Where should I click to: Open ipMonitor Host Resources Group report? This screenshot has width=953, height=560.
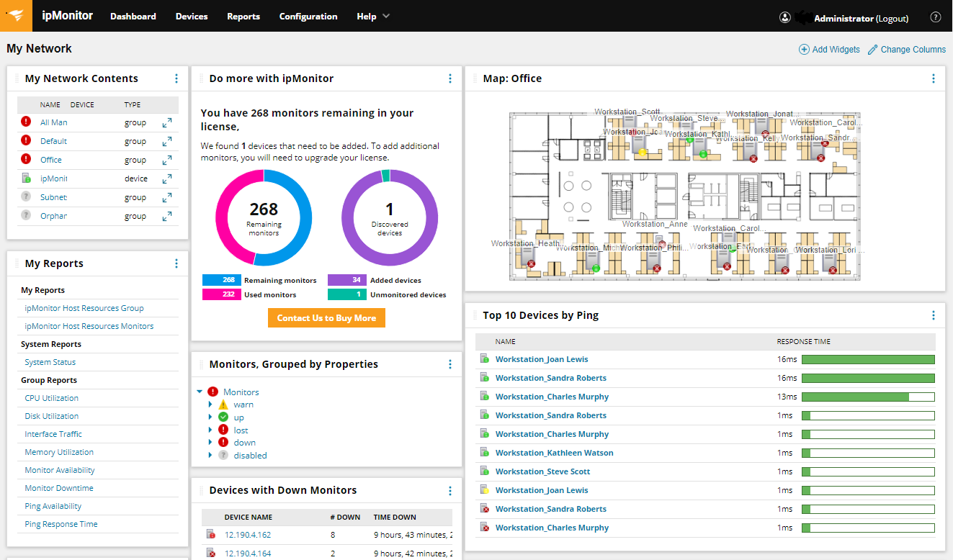pos(84,308)
